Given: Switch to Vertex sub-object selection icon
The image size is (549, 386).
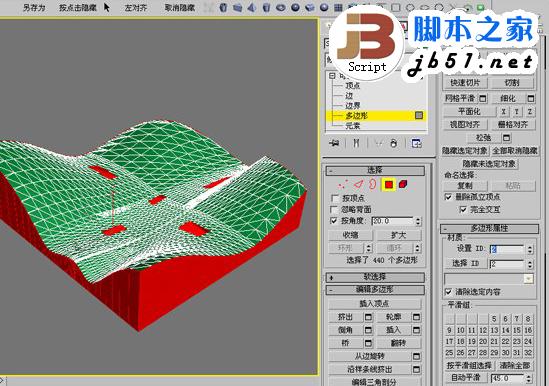Looking at the screenshot, I should pyautogui.click(x=342, y=184).
